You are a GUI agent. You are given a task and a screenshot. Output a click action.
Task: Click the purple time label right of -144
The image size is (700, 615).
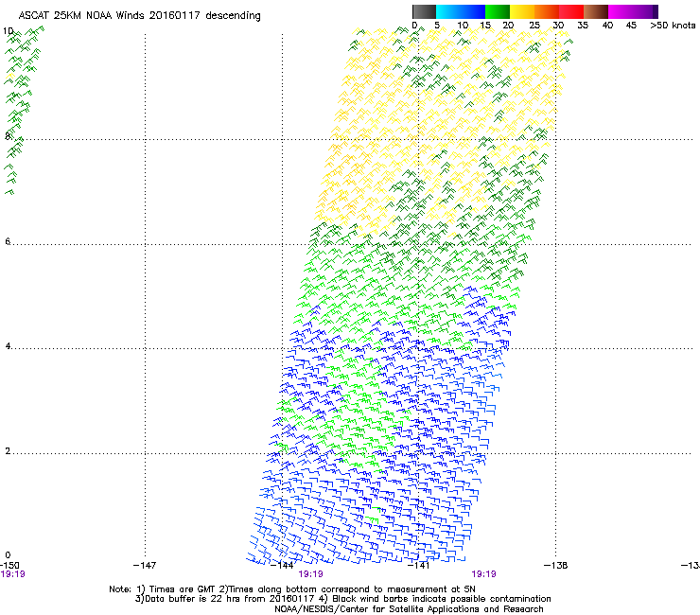[x=310, y=574]
